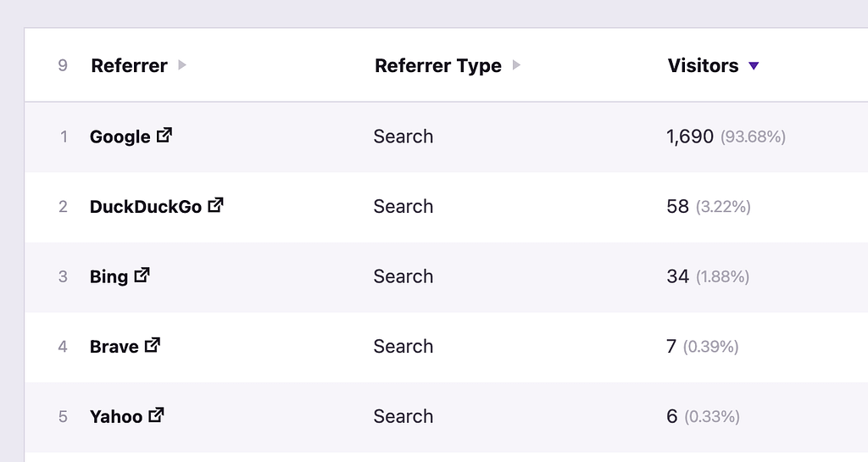868x462 pixels.
Task: Open the Brave referrer link
Action: pyautogui.click(x=114, y=347)
